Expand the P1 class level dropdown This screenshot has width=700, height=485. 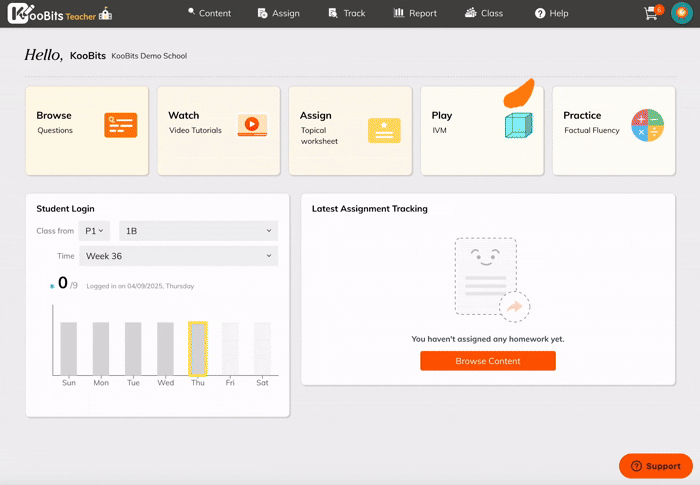point(97,231)
